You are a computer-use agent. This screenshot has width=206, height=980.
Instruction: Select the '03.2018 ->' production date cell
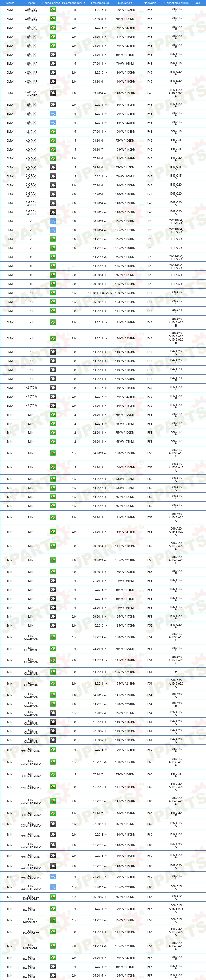pyautogui.click(x=100, y=406)
